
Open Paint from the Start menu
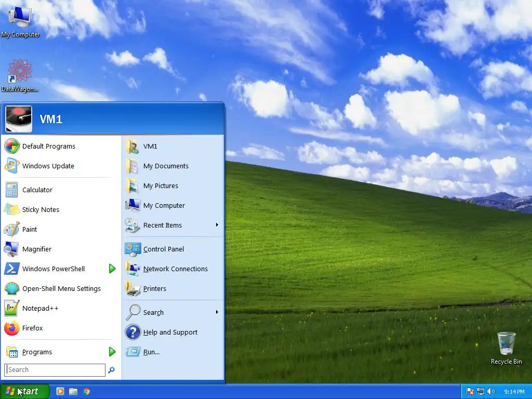tap(61, 229)
